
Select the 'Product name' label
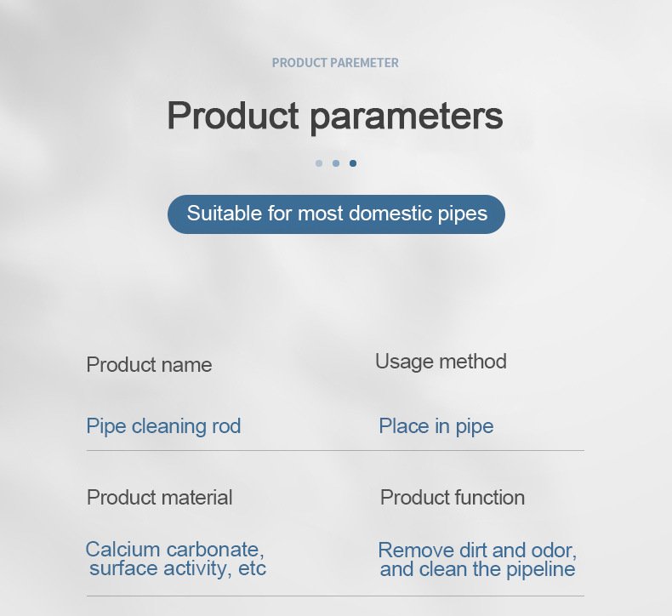(149, 365)
